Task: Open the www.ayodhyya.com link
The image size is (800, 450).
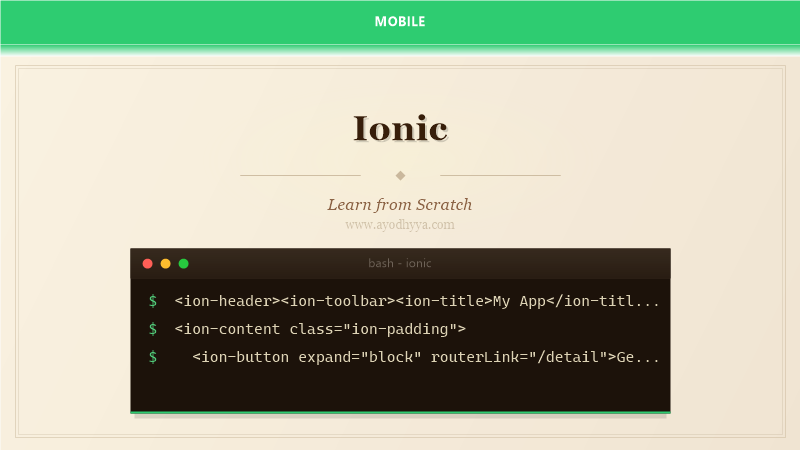Action: click(x=399, y=224)
